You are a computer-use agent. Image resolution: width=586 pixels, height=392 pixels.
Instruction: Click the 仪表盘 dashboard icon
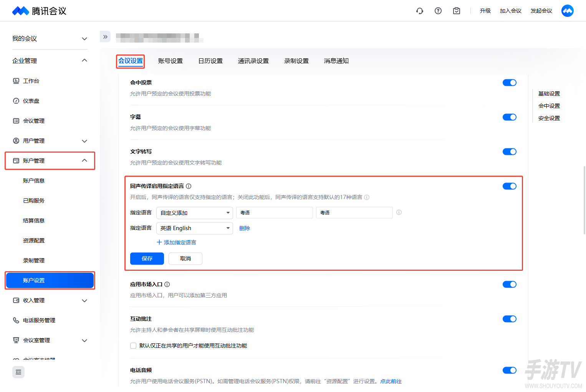[16, 101]
